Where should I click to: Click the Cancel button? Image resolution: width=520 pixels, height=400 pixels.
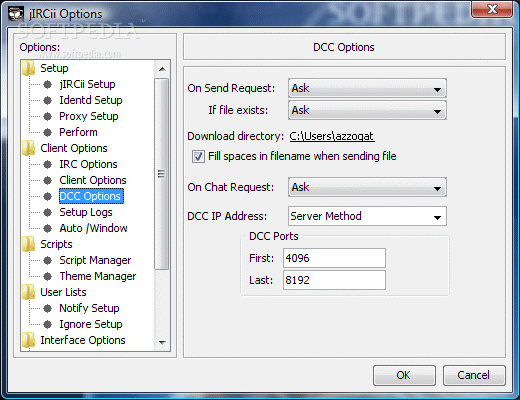coord(474,375)
